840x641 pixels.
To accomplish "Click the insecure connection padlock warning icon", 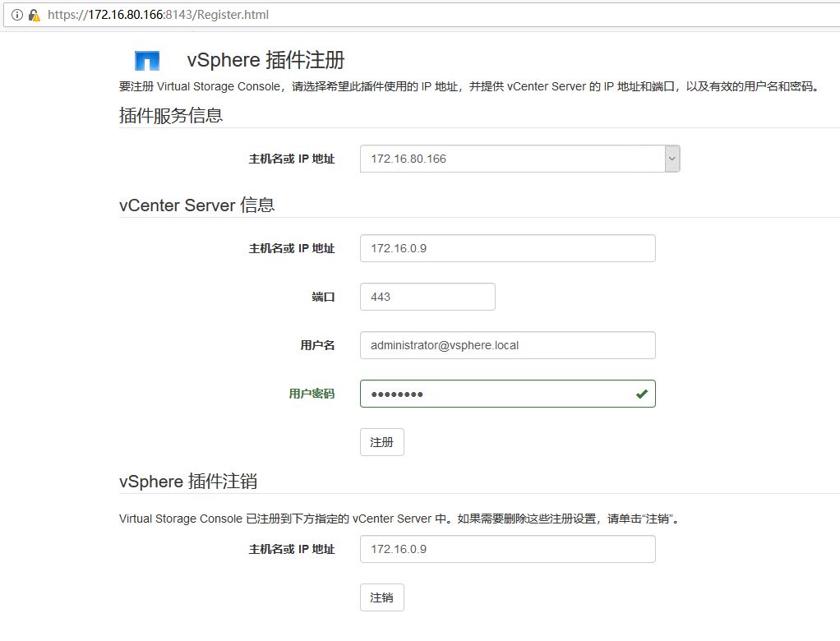I will pyautogui.click(x=35, y=15).
